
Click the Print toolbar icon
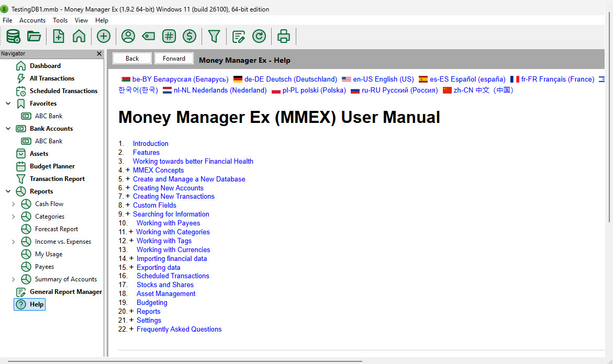point(283,36)
